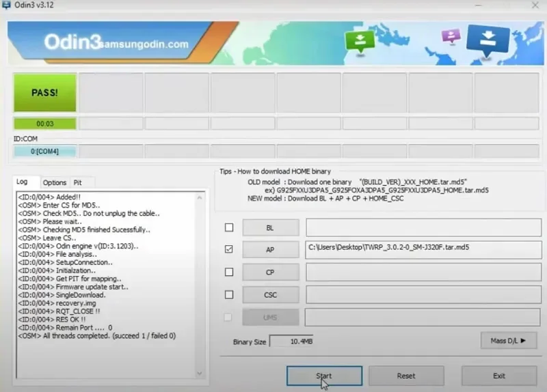Screen dimensions: 547x392
Task: Toggle the CSC checkbox
Action: click(x=229, y=295)
